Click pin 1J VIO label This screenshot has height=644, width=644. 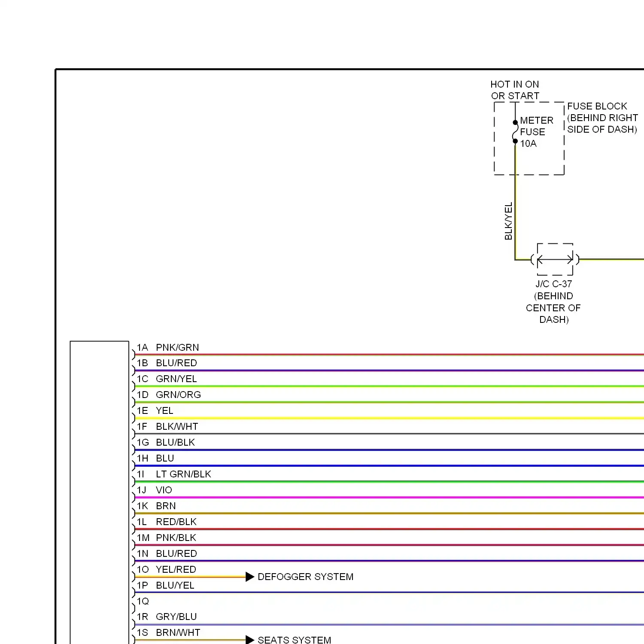point(155,490)
